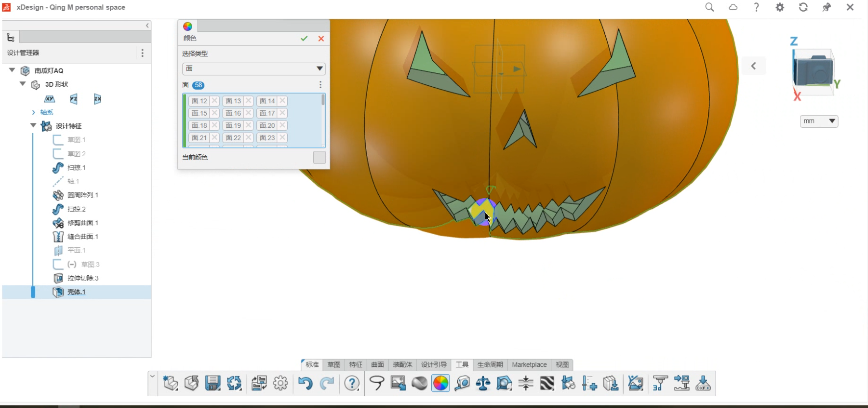Open the mass properties balance scale tool

pos(483,383)
